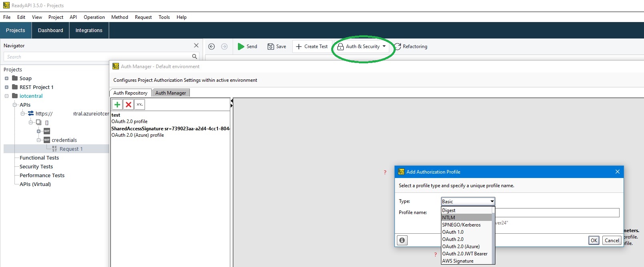644x267 pixels.
Task: Click the Refactoring circular arrow icon
Action: [397, 47]
